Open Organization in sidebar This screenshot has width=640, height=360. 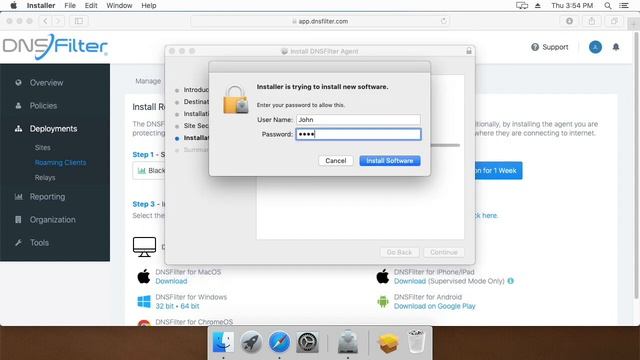pos(52,220)
